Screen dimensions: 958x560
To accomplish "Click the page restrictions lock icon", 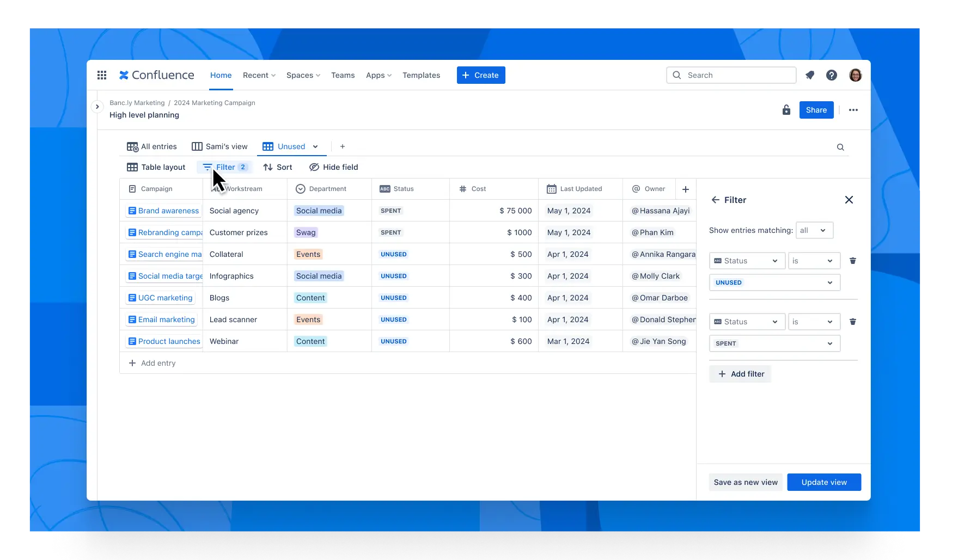I will click(786, 110).
